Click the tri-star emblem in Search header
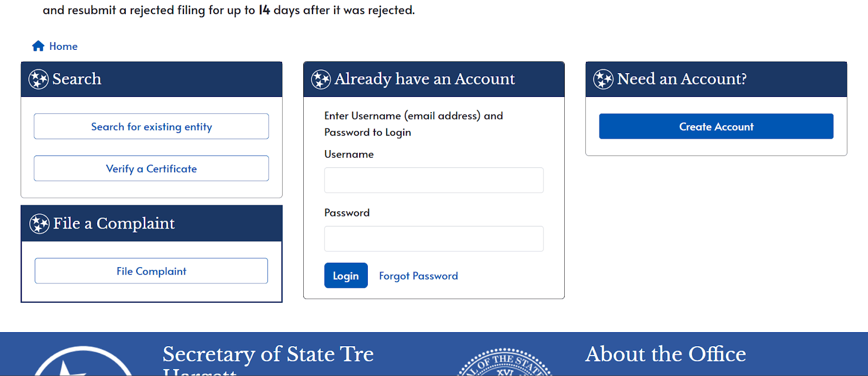This screenshot has height=376, width=868. [39, 79]
